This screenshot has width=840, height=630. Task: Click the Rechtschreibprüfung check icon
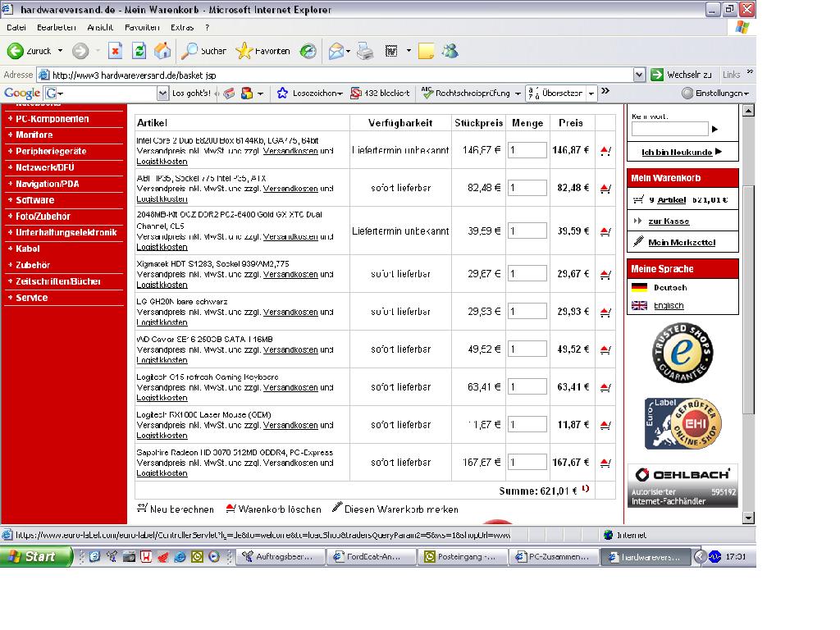tap(427, 94)
